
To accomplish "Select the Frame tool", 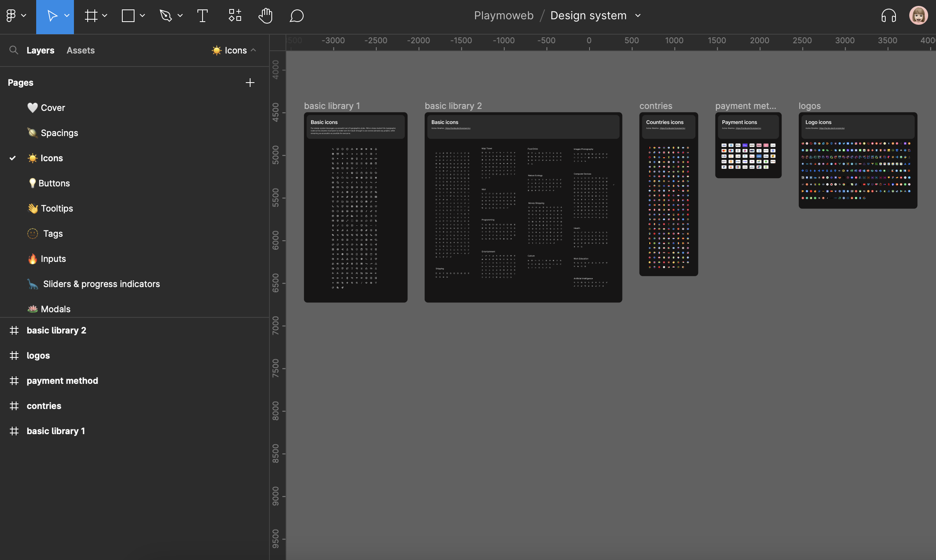I will (x=91, y=16).
